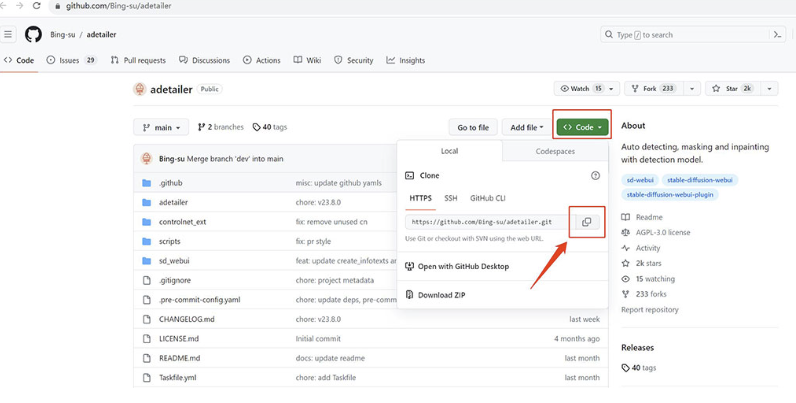This screenshot has width=796, height=403.
Task: Go forward with browser forward arrow
Action: (19, 6)
